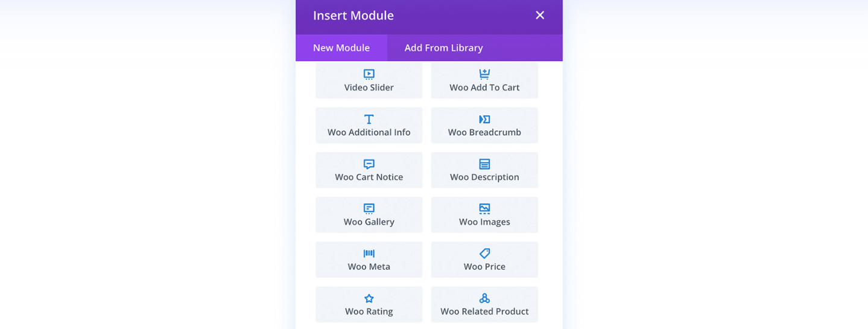The image size is (868, 329).
Task: Click the Woo Meta barcode icon
Action: tap(369, 254)
